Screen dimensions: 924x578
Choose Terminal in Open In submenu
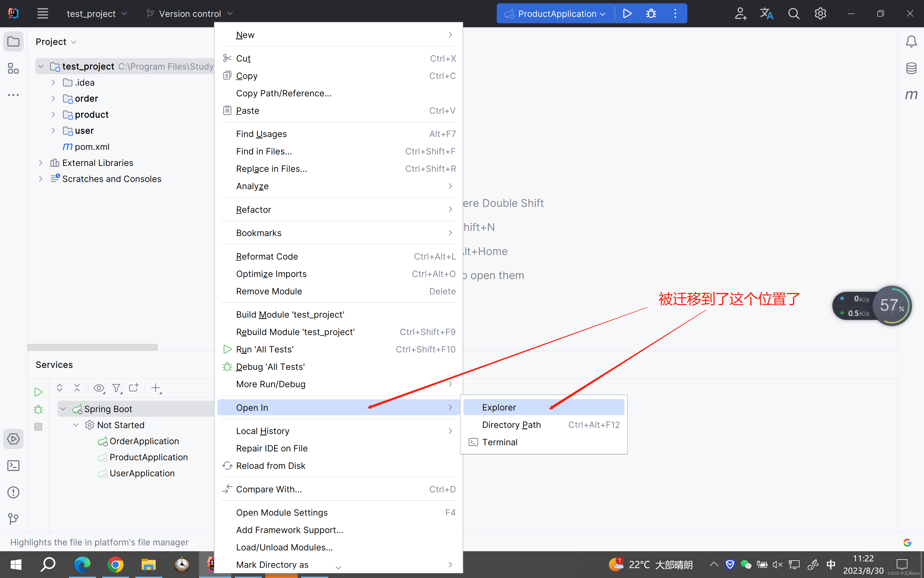pos(543,442)
